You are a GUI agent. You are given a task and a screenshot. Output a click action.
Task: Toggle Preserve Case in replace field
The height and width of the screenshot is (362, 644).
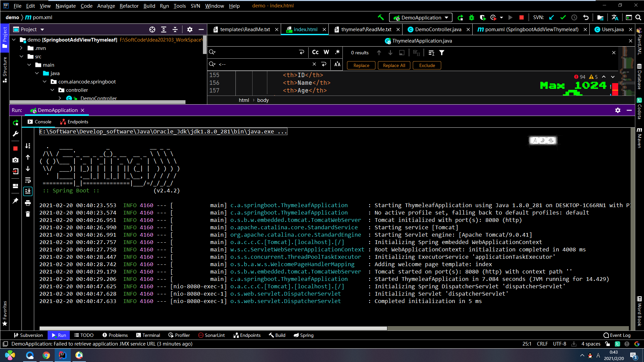coord(337,64)
